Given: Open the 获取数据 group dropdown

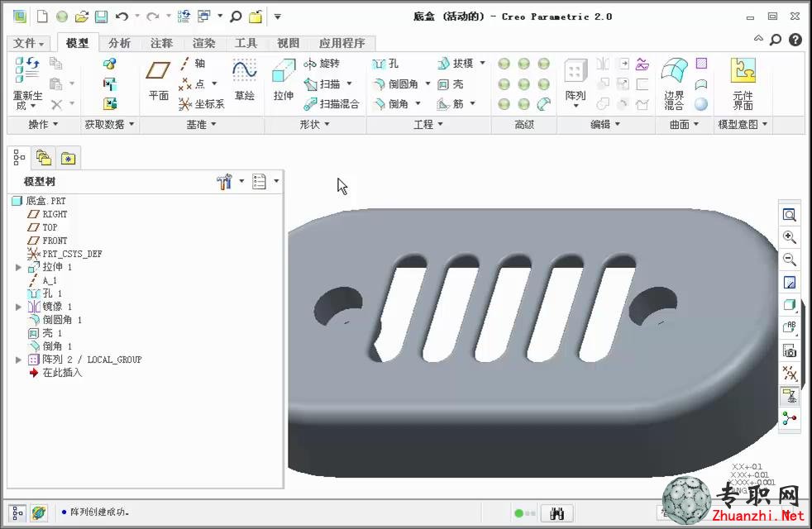Looking at the screenshot, I should (110, 125).
